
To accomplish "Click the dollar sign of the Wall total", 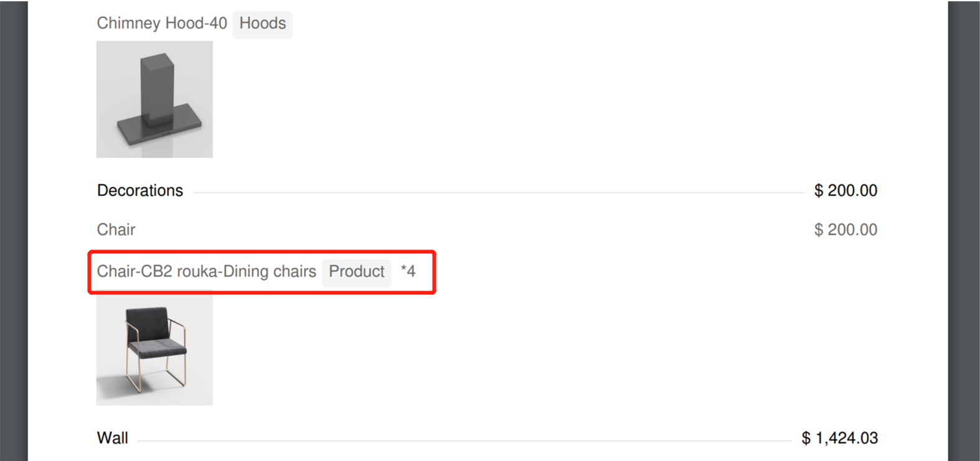I will click(x=806, y=439).
